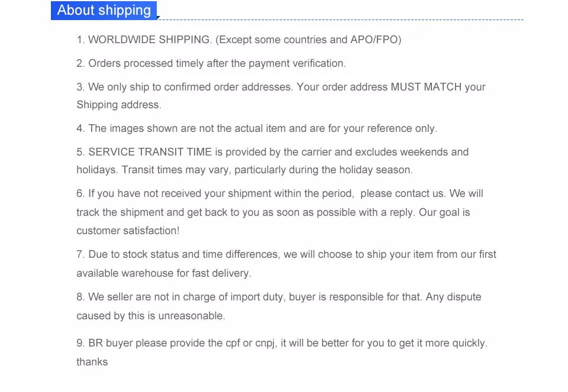Screen dimensions: 568x392
Task: Click the 'thanks' text at bottom
Action: (92, 362)
